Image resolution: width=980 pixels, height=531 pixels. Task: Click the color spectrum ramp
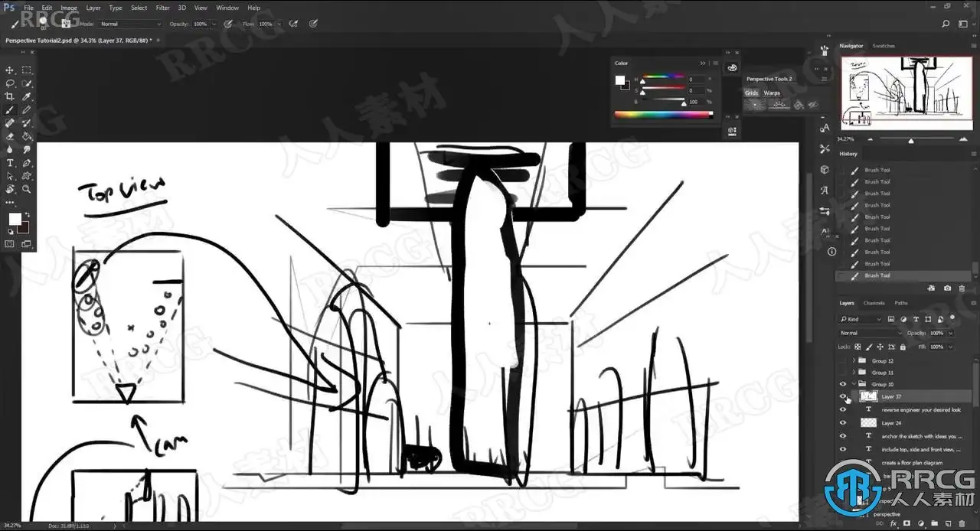(663, 115)
